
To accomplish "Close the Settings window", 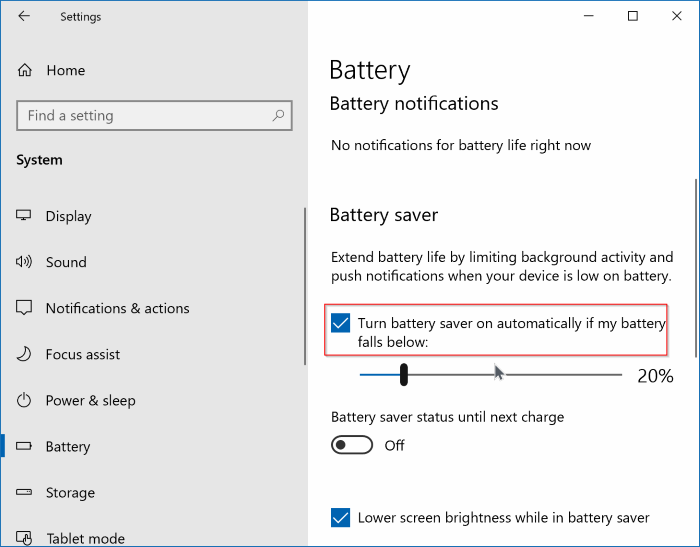I will click(x=677, y=16).
